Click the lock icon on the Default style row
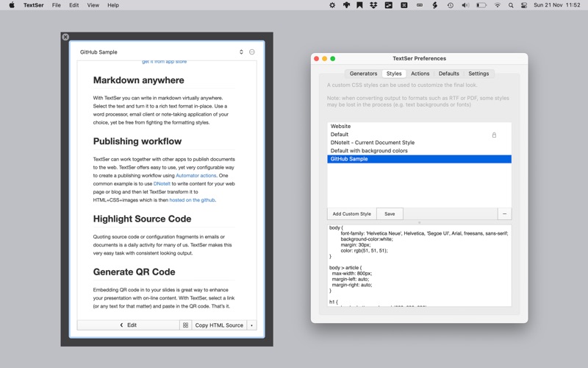 [494, 135]
